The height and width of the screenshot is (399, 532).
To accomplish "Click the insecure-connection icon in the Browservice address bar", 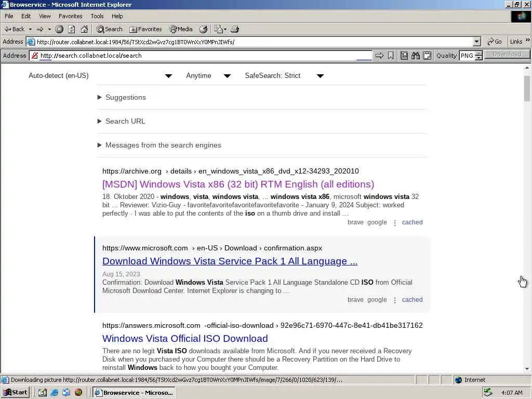I will click(35, 56).
